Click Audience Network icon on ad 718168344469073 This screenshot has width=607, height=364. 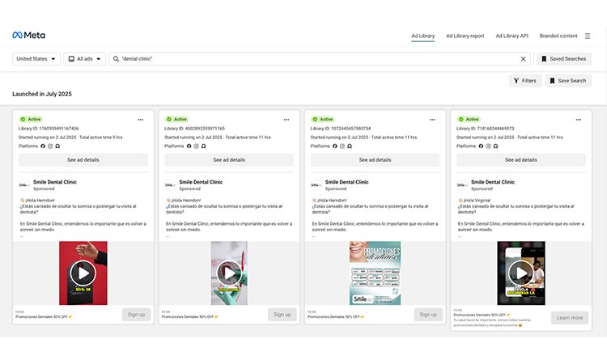495,146
